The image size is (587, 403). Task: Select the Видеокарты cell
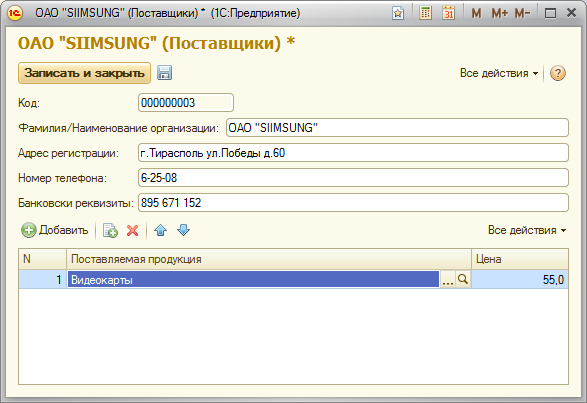pos(253,279)
